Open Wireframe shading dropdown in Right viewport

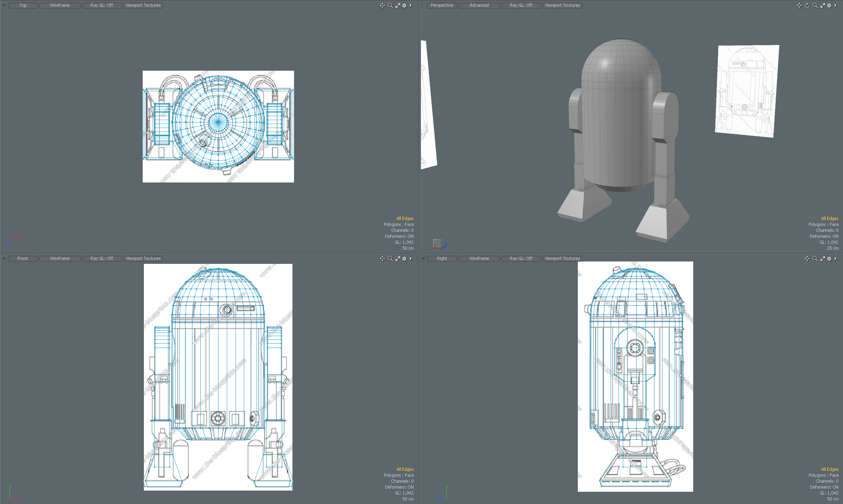(479, 259)
